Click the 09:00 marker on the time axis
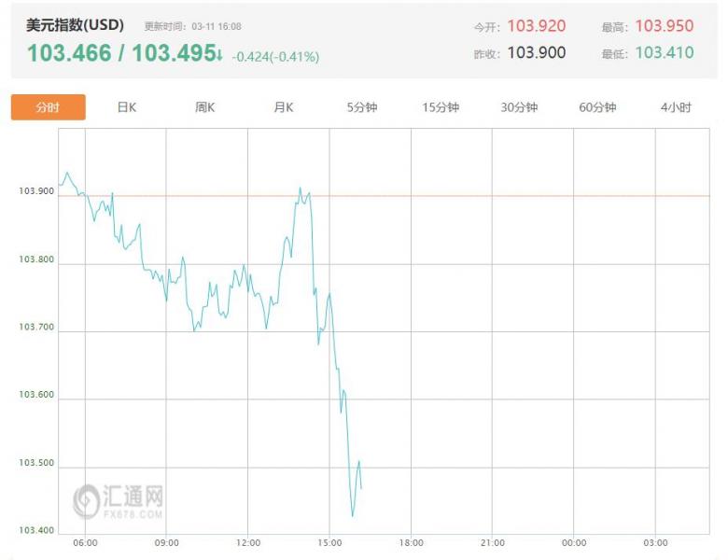This screenshot has width=728, height=560. point(166,542)
